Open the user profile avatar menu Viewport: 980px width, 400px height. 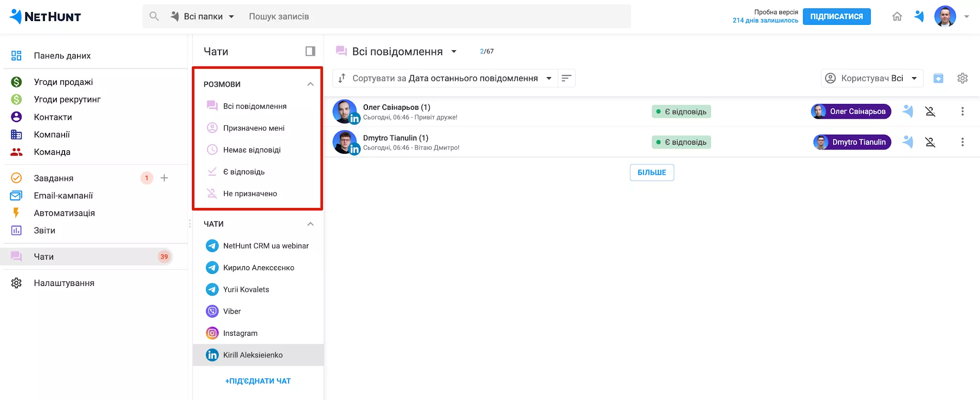click(x=945, y=16)
